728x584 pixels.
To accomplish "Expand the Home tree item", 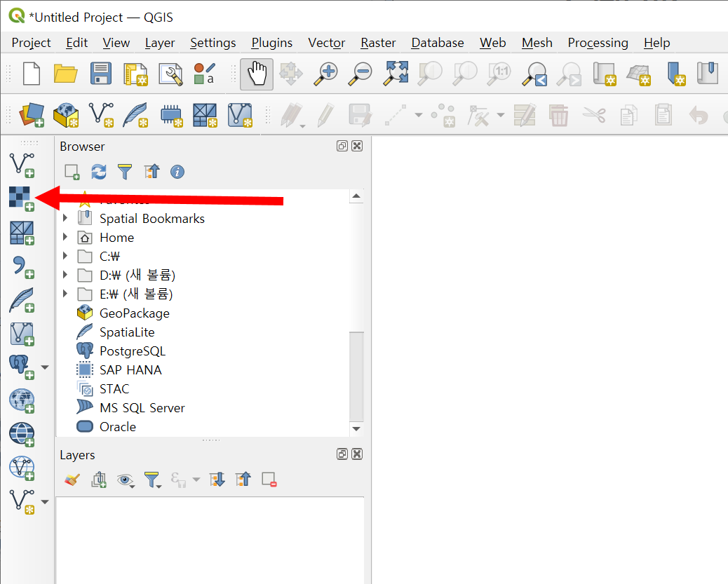I will tap(65, 237).
